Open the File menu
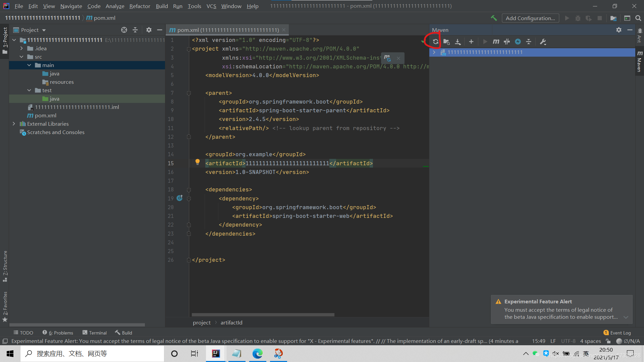This screenshot has width=644, height=362. point(19,6)
